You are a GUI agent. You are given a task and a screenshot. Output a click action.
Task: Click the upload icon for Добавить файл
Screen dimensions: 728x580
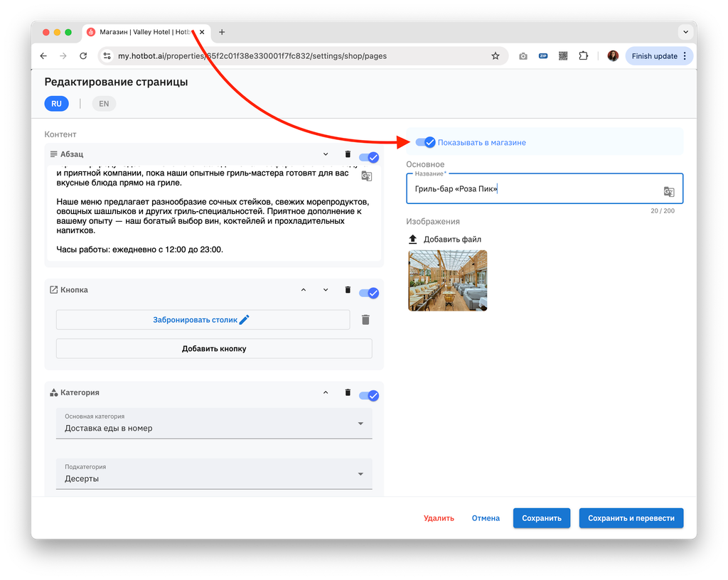(413, 240)
